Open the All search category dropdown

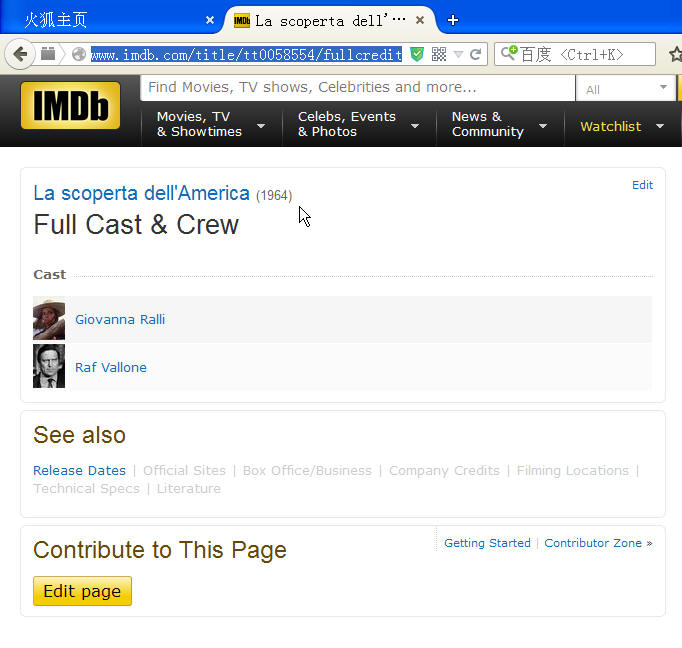click(625, 88)
